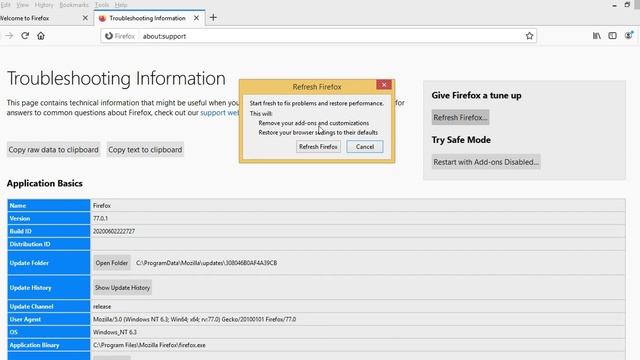Image resolution: width=640 pixels, height=360 pixels.
Task: Click the Name row header cell
Action: point(49,205)
